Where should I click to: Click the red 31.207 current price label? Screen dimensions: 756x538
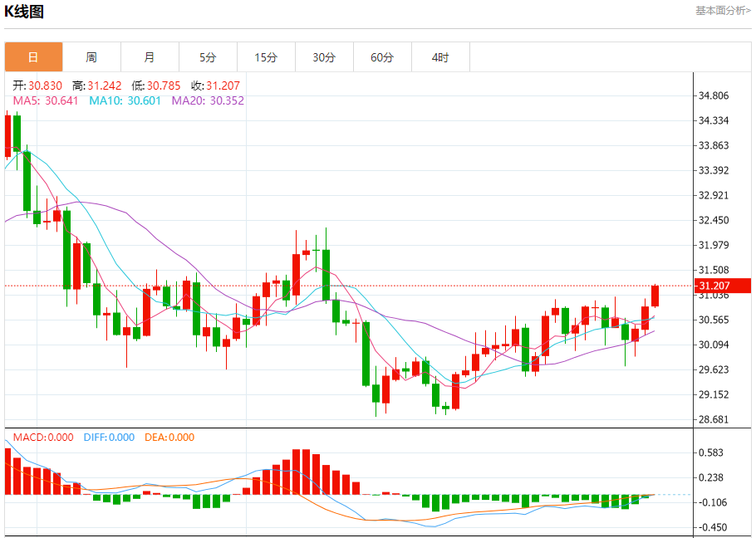[722, 286]
